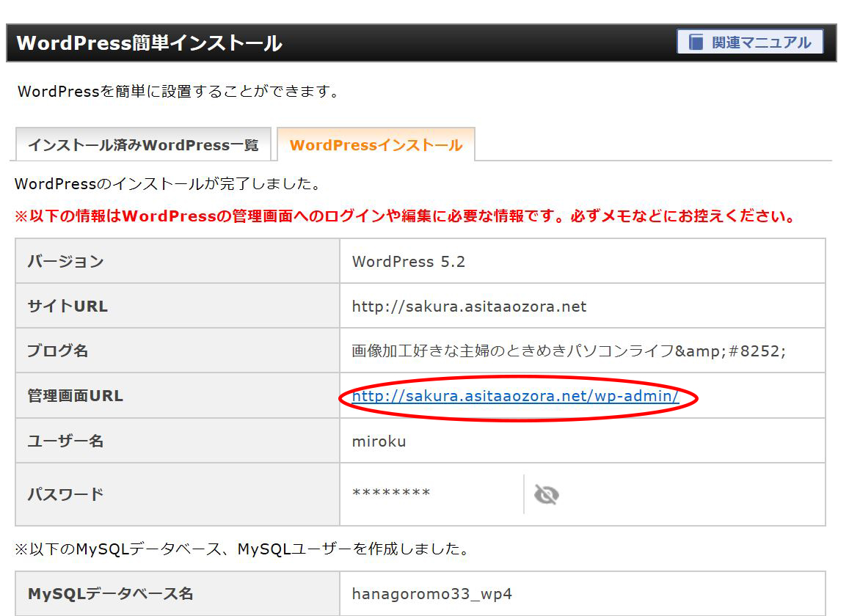Select the version text WordPress 5.2
This screenshot has height=616, width=849.
click(408, 262)
